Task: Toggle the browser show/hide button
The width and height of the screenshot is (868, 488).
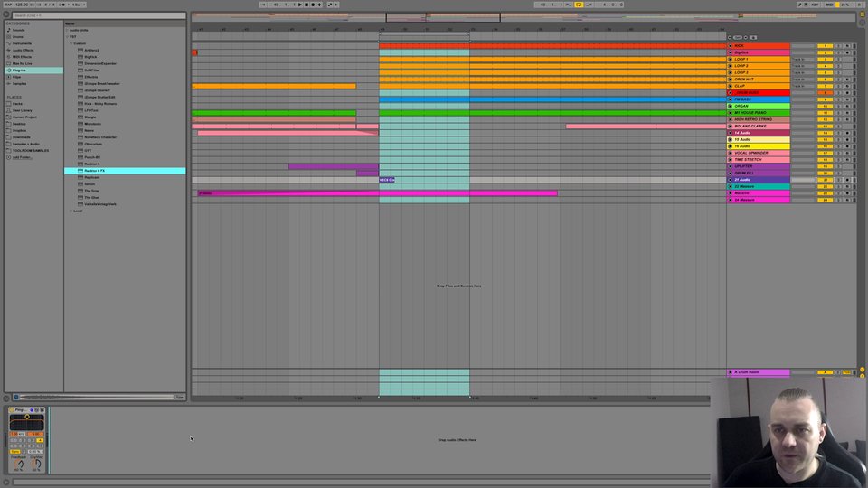Action: (6, 15)
